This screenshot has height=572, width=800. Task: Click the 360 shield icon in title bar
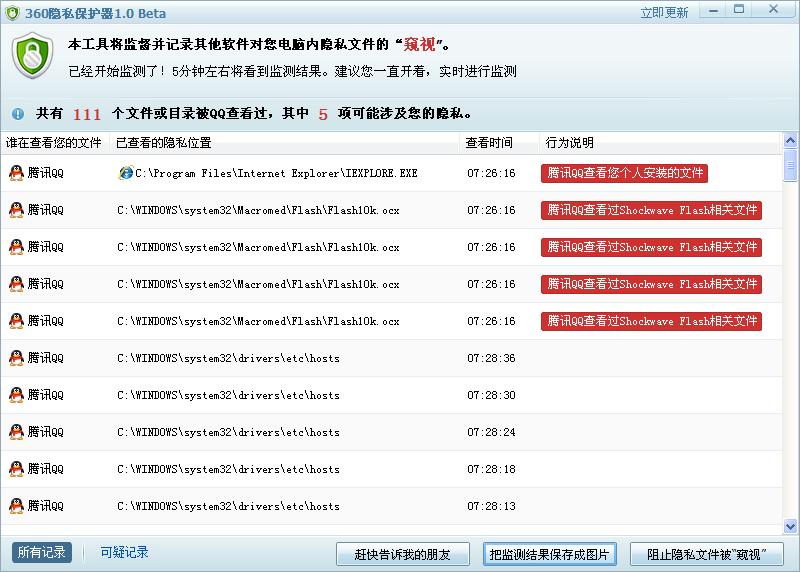tap(12, 13)
